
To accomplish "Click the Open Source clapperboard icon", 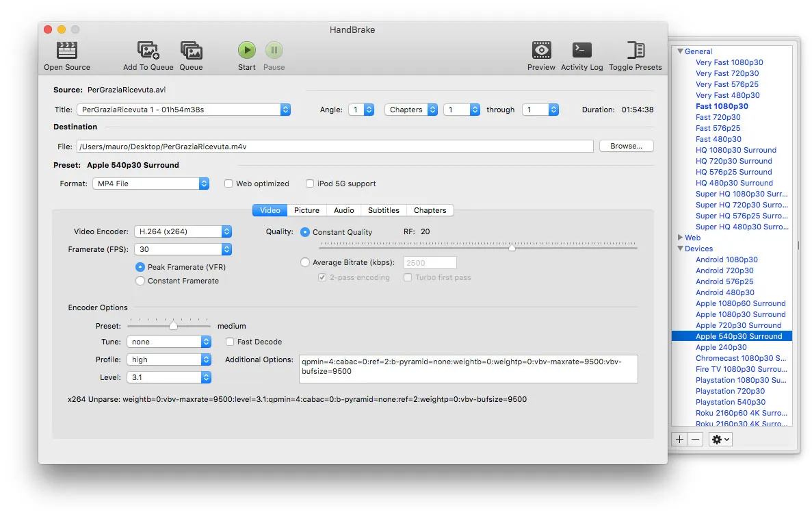I will point(67,50).
